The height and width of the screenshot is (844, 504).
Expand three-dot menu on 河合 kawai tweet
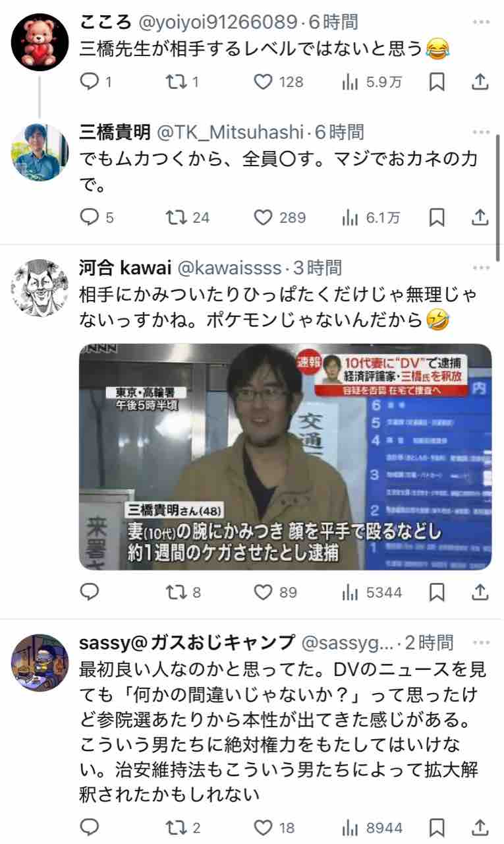[x=481, y=268]
